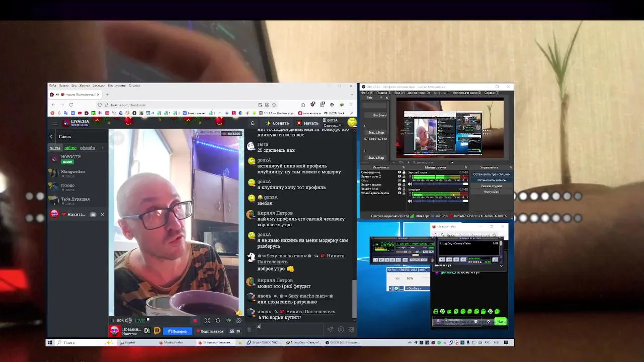Viewport: 644px width, 362px height.
Task: Click the Подписаться button
Action: point(210,331)
